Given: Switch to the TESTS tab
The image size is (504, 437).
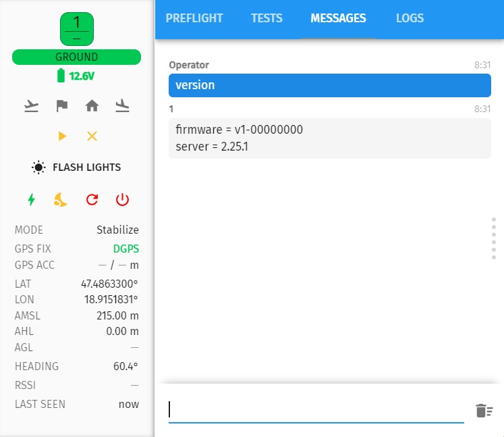Looking at the screenshot, I should (x=267, y=18).
